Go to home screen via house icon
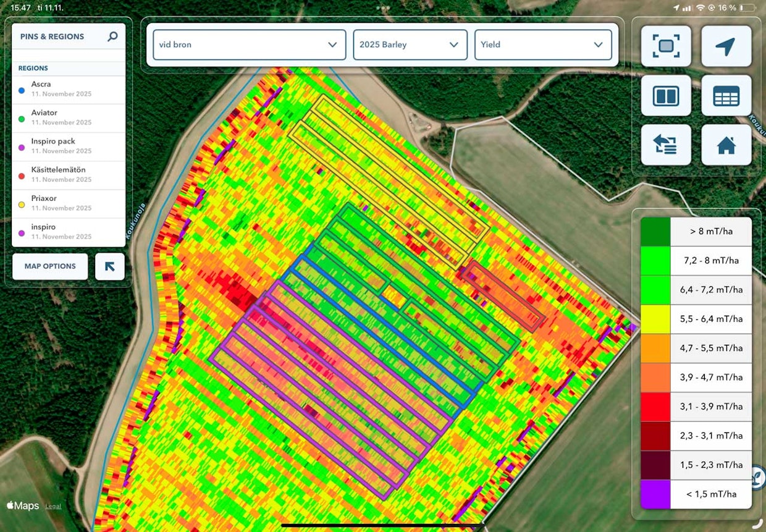Screen dimensions: 766x532 726,145
